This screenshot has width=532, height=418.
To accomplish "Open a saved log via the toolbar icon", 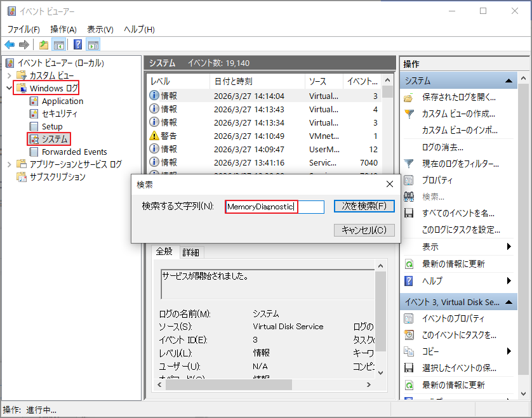I will point(43,44).
